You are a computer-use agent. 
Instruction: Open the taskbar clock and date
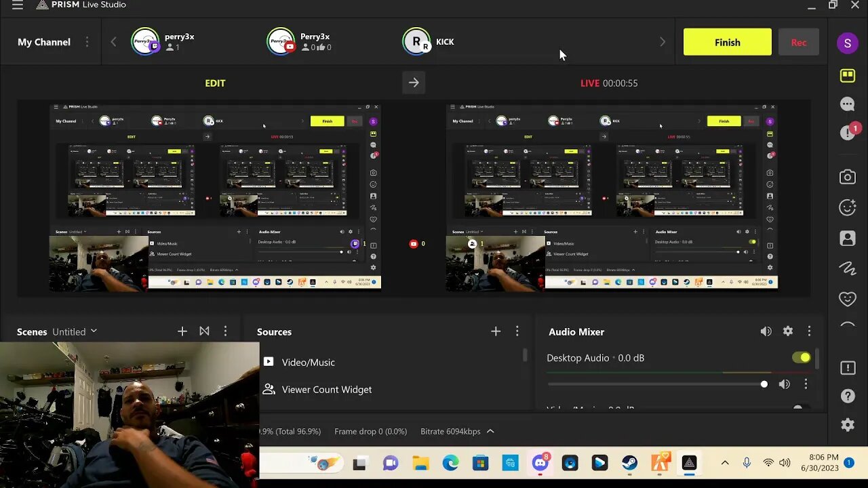click(x=820, y=463)
